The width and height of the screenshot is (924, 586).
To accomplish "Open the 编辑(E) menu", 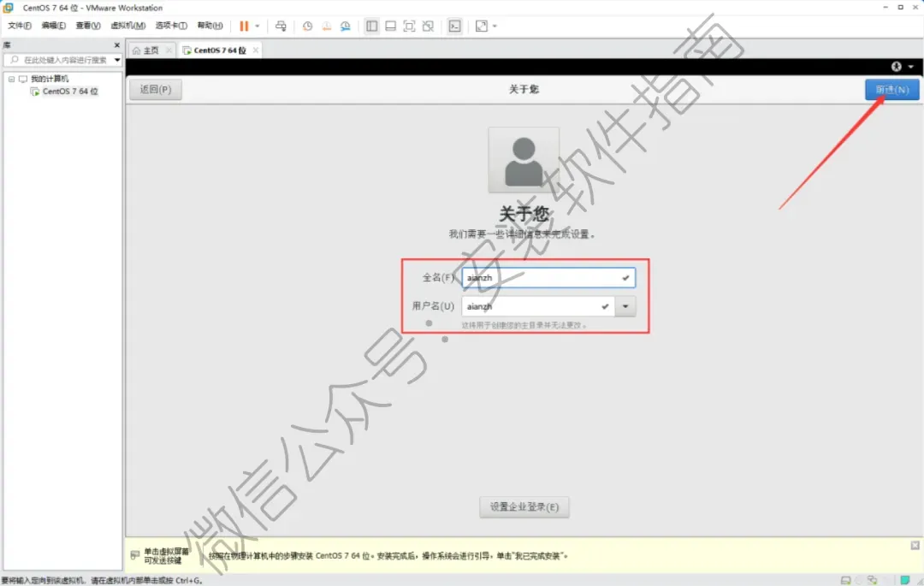I will [x=54, y=26].
